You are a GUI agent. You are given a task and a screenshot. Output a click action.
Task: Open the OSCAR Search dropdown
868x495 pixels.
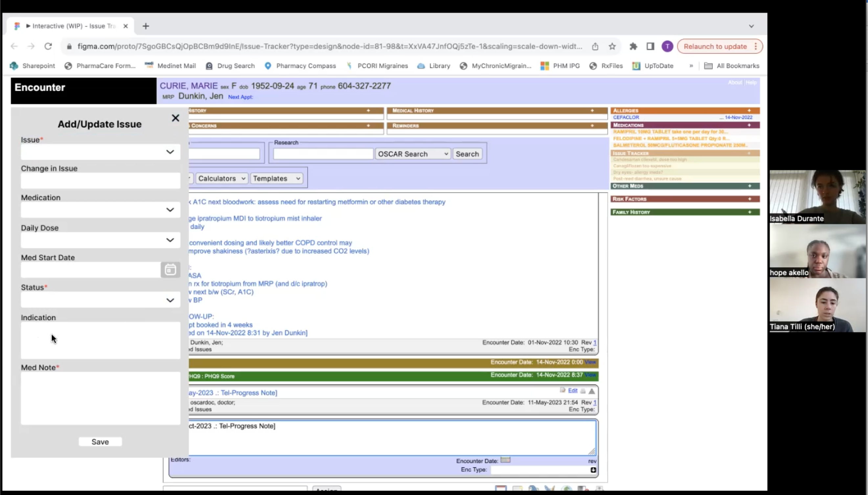[x=413, y=154]
